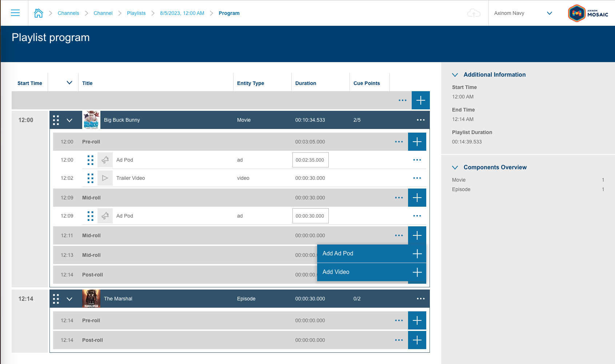615x364 pixels.
Task: Select the Ad Pod megaphone icon under Pre-roll
Action: point(105,160)
